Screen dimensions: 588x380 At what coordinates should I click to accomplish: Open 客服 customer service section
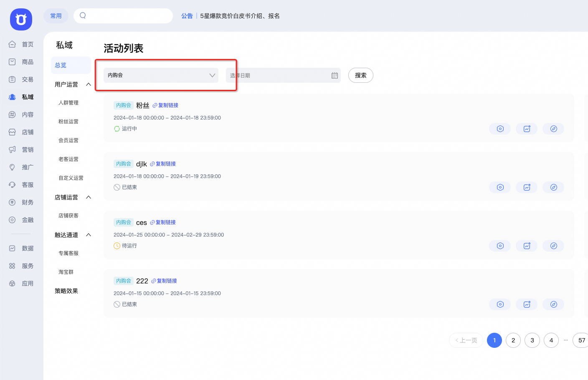point(21,185)
